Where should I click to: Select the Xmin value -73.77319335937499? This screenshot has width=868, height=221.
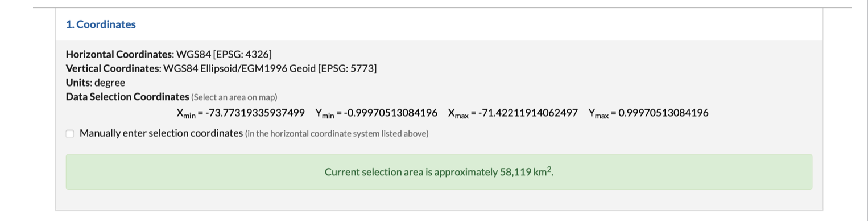[255, 113]
